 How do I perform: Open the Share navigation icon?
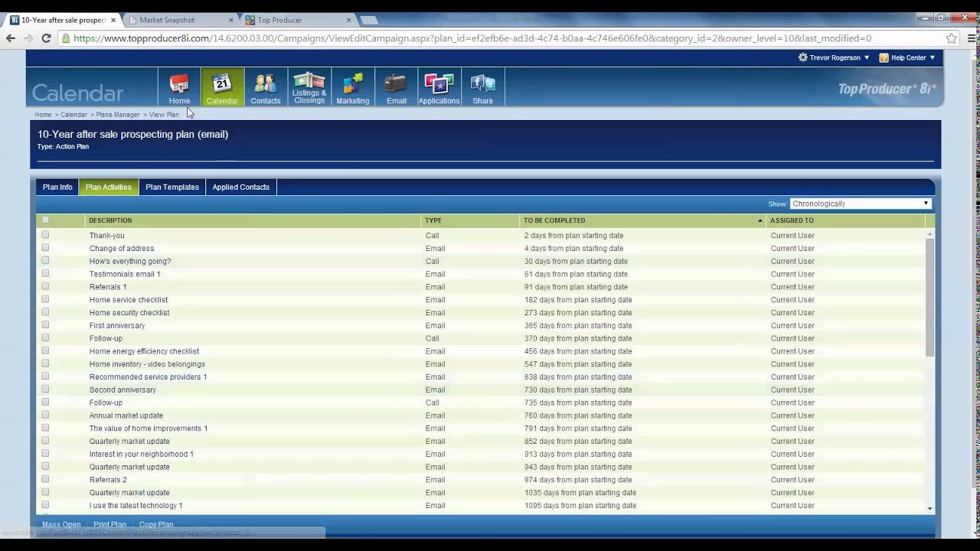[483, 87]
